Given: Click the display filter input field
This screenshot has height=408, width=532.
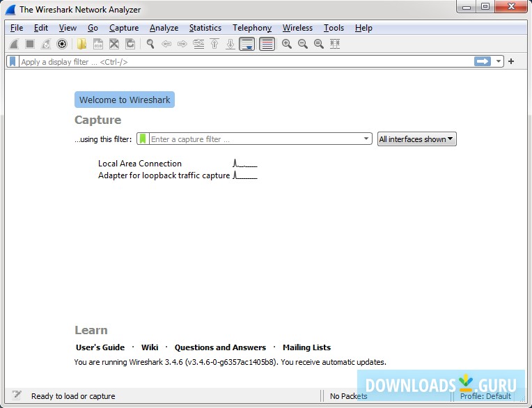Looking at the screenshot, I should point(246,62).
